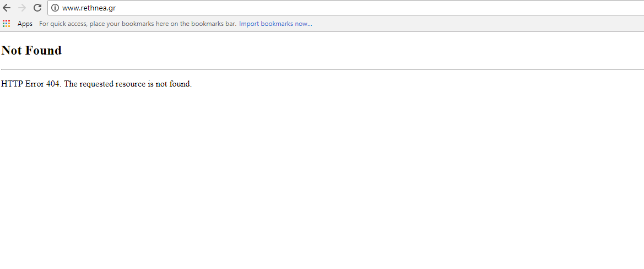This screenshot has height=269, width=644.
Task: Click the 'For quick access' bookmarks hint text
Action: click(138, 24)
